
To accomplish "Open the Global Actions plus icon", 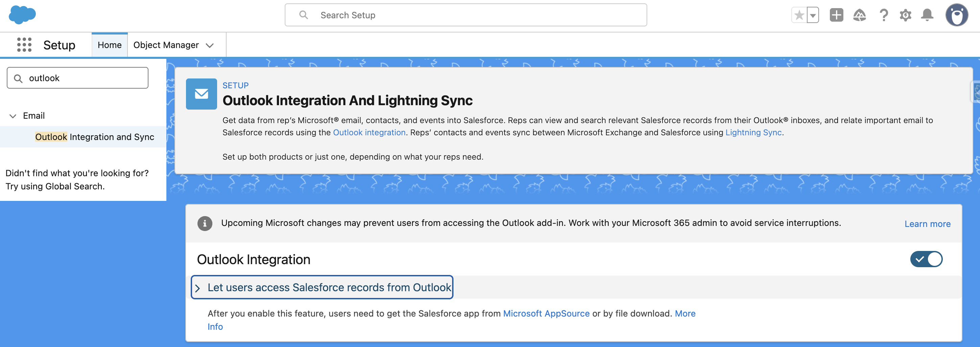I will tap(836, 15).
